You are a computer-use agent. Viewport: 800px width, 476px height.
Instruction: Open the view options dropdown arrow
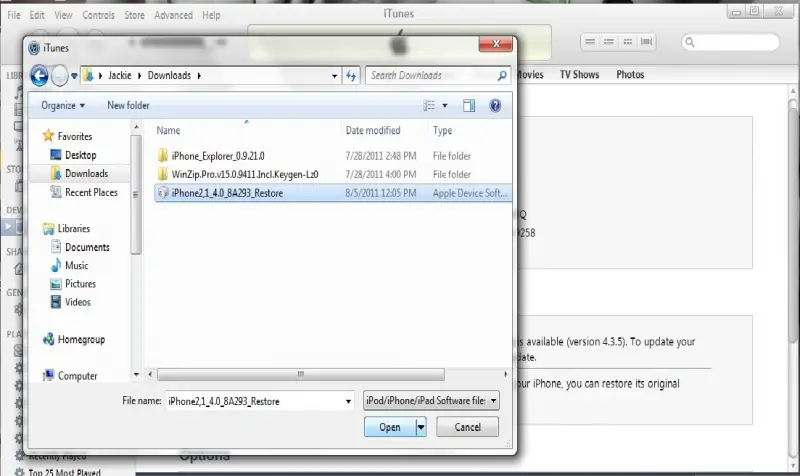444,106
